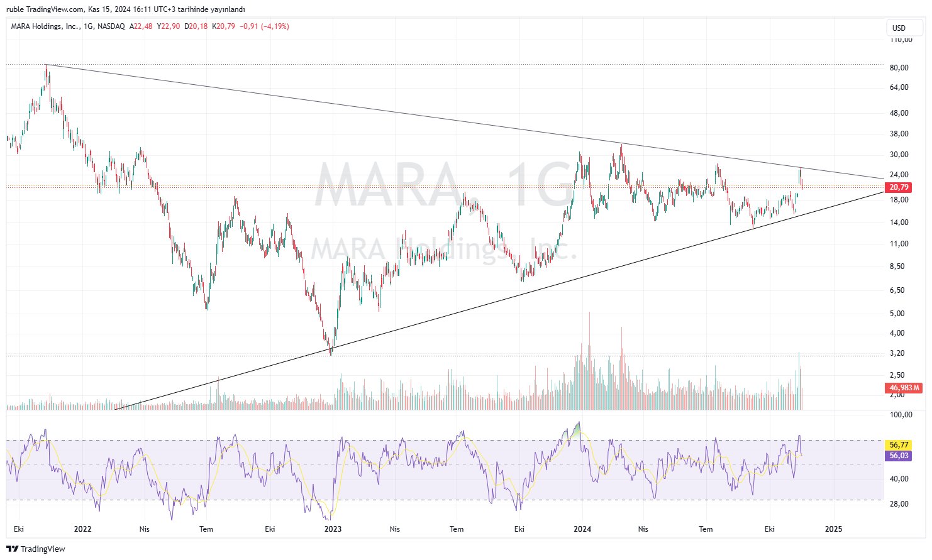
Task: Click the 3,20 price axis label
Action: tap(897, 353)
